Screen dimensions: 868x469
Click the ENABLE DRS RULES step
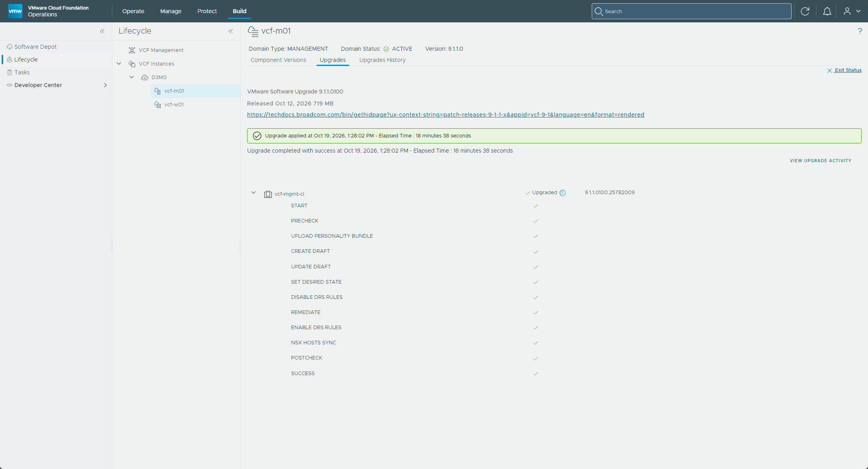point(316,328)
